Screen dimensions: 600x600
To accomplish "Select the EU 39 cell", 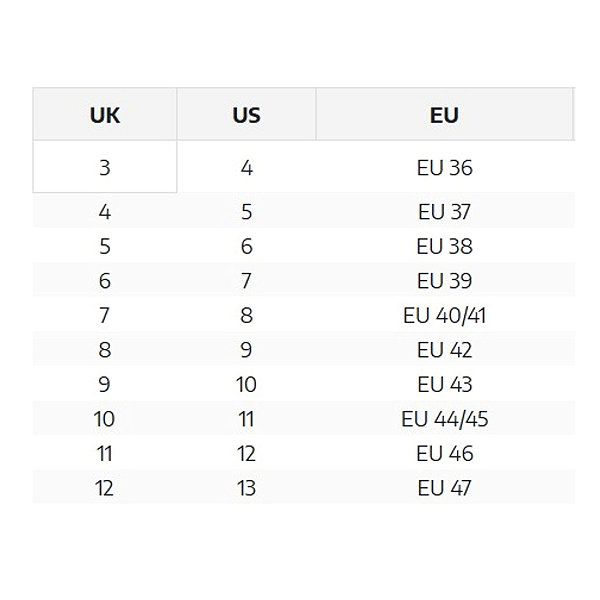I will 445,280.
